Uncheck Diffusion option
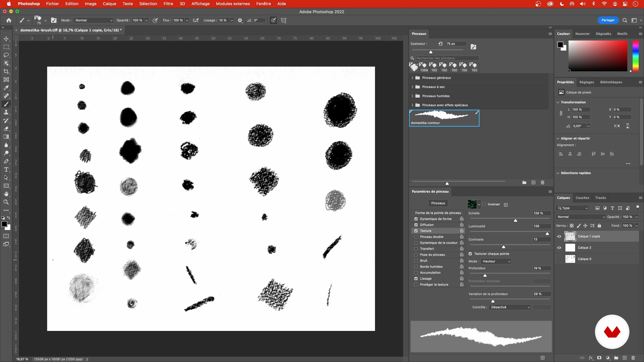 (416, 225)
